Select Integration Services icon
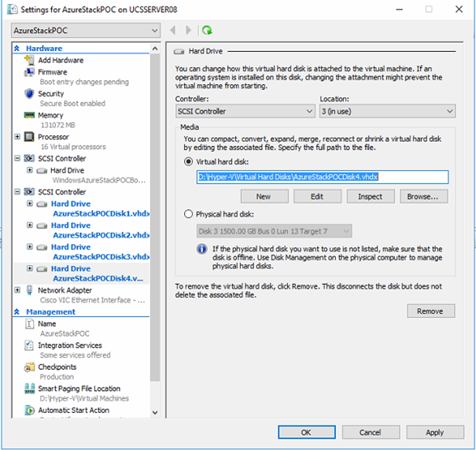The height and width of the screenshot is (450, 476). pyautogui.click(x=30, y=345)
